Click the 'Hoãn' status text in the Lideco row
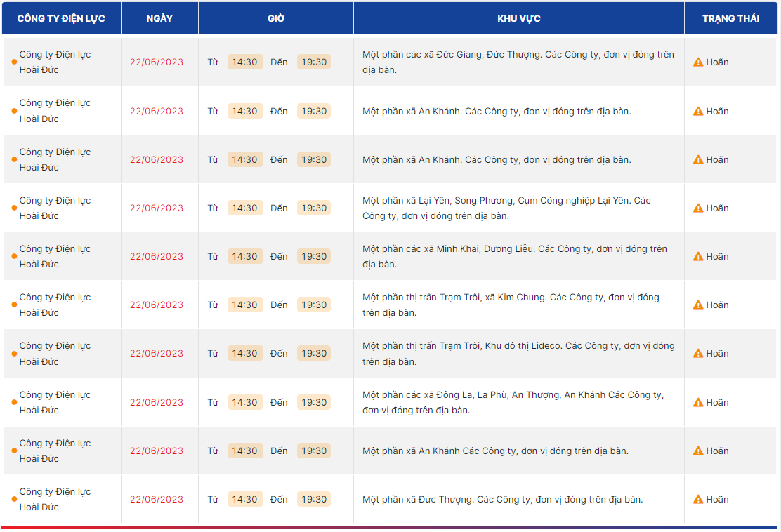 717,353
